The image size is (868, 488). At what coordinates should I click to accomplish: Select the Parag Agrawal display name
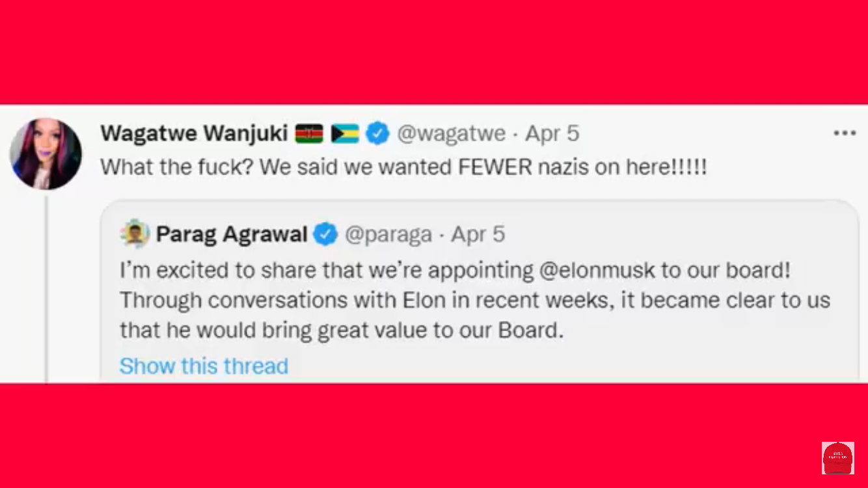[232, 234]
